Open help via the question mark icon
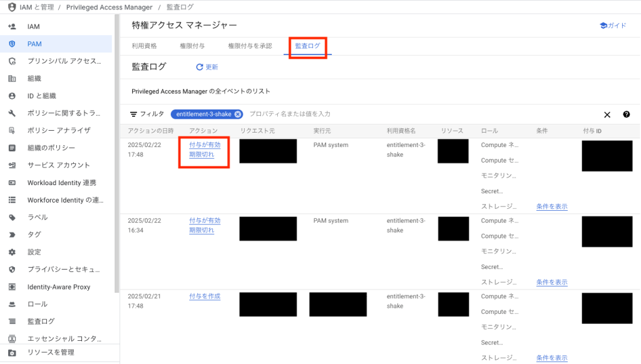Screen dimensions: 641x364 626,114
